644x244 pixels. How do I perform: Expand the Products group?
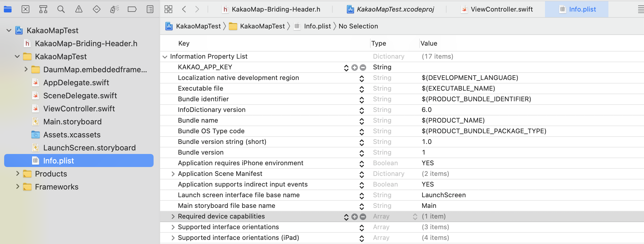17,174
